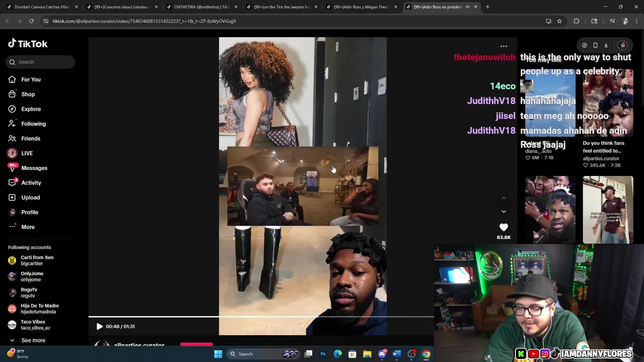Mute the audio-playing Adin Ross tab
Screen dimensions: 644x362
[x=467, y=7]
